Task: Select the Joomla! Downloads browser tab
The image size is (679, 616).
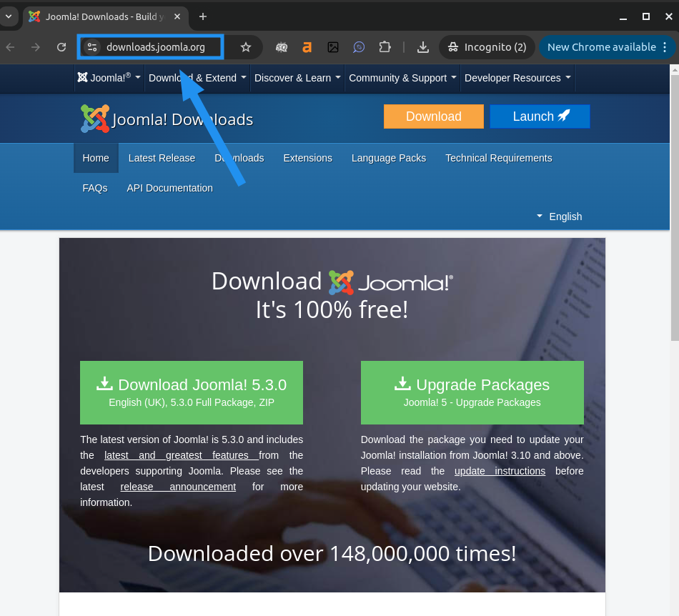Action: (105, 17)
